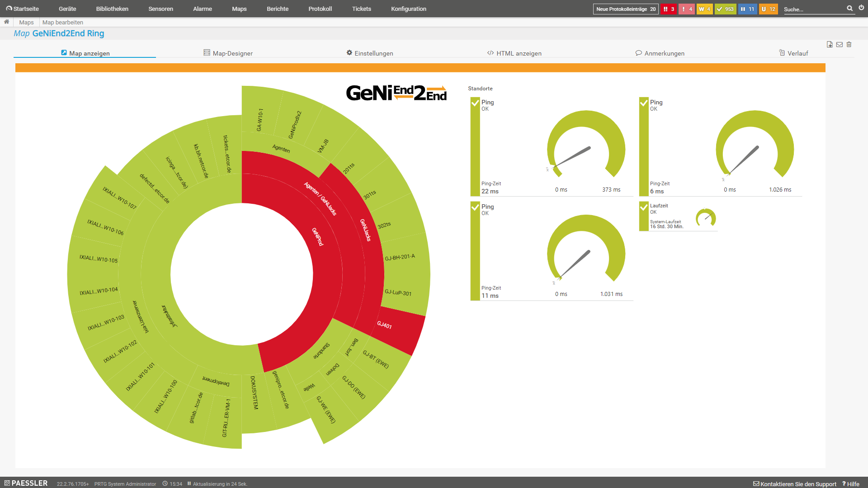Open the orange Unusual sensors counter
Screen dimensions: 868x488
[768, 9]
